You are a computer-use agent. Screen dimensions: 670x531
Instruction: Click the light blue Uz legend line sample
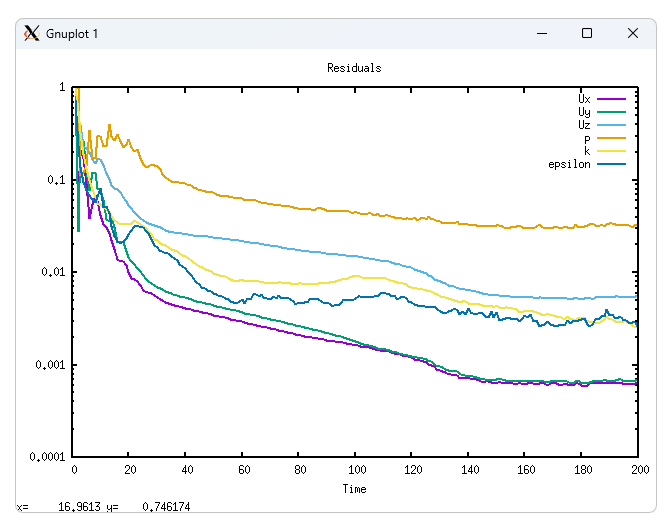(x=611, y=125)
